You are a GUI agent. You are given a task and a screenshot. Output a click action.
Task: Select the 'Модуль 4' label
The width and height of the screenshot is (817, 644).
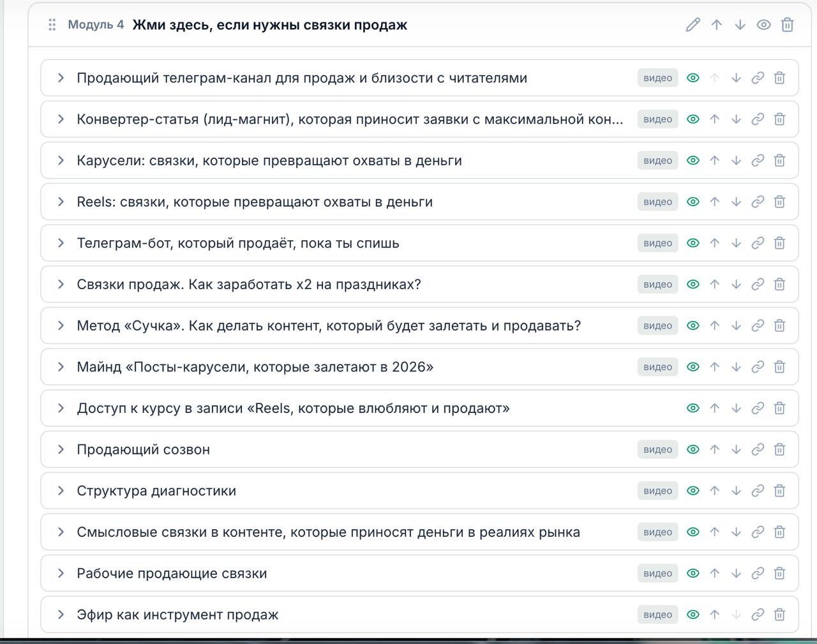96,25
